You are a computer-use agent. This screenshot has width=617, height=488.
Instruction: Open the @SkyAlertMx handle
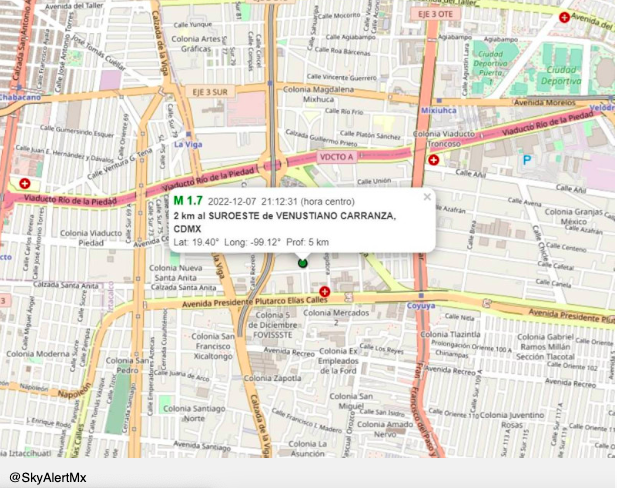point(47,477)
